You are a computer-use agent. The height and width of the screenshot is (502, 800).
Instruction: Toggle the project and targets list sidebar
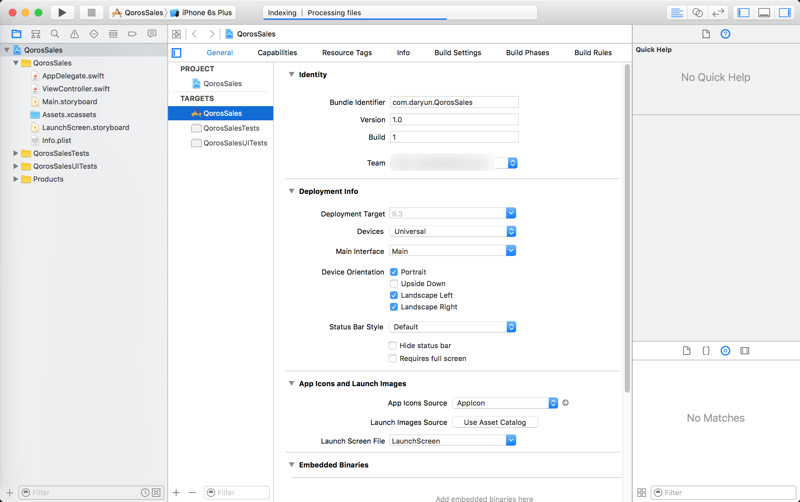click(x=177, y=53)
